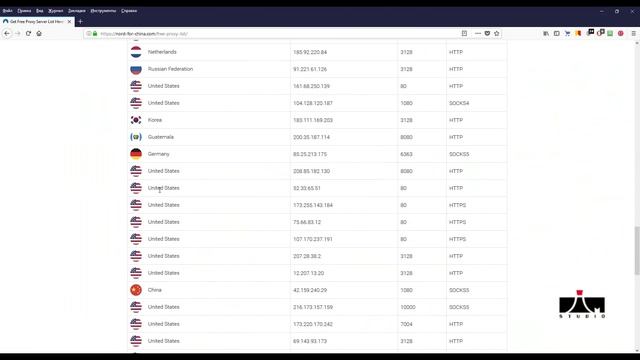Viewport: 640px width, 360px height.
Task: Open the Вид menu
Action: [x=40, y=11]
